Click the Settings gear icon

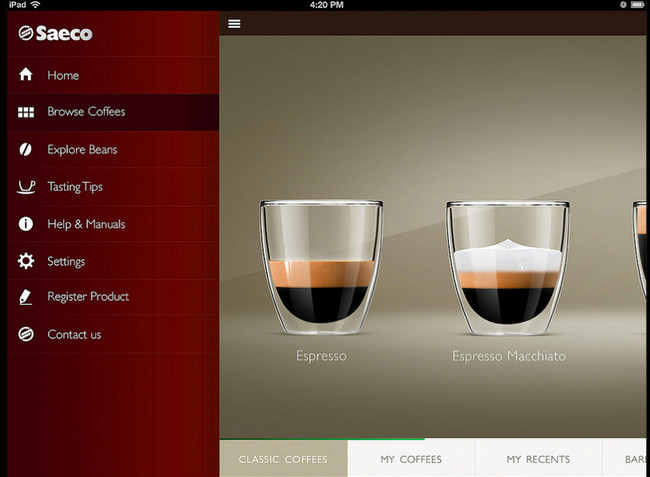tap(26, 261)
